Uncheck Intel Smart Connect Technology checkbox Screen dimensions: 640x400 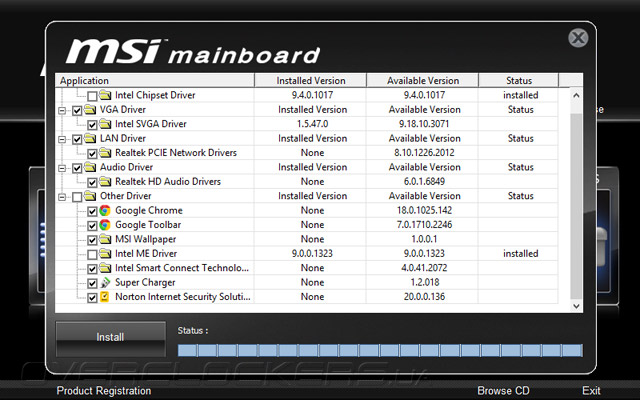tap(92, 269)
